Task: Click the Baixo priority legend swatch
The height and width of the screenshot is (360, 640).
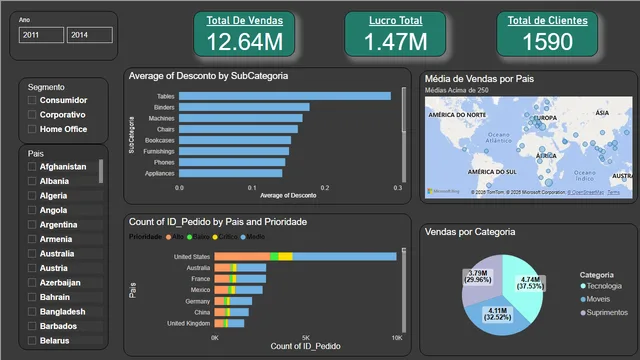Action: click(189, 237)
